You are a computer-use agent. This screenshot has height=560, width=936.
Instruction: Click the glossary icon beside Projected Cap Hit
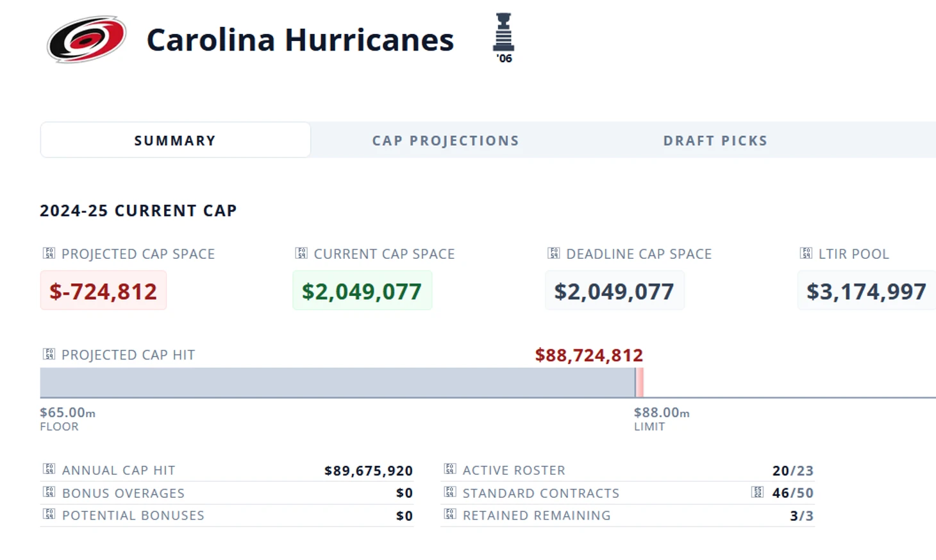click(49, 354)
